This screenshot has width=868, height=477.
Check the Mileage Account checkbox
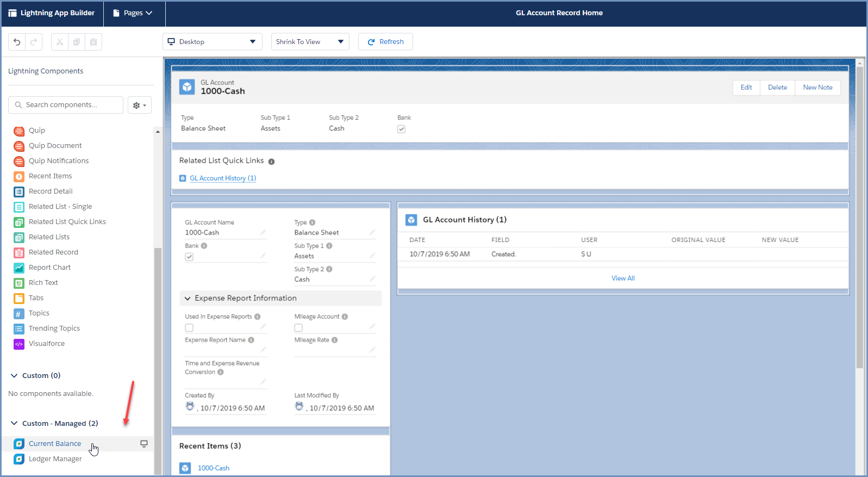point(298,328)
